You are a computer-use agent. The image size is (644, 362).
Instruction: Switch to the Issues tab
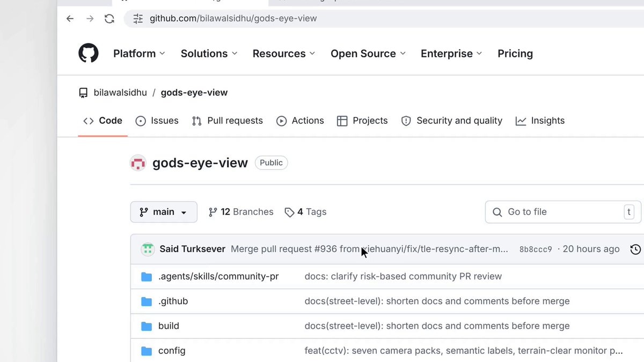(x=157, y=121)
